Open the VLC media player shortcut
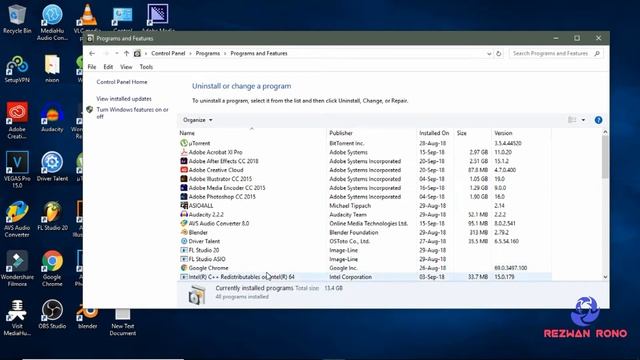The image size is (640, 360). (87, 17)
